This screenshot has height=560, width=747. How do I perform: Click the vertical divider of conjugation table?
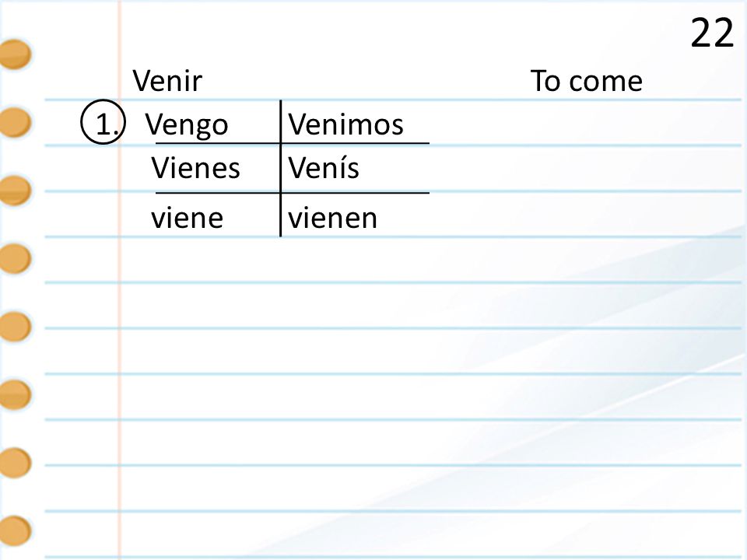tap(281, 168)
